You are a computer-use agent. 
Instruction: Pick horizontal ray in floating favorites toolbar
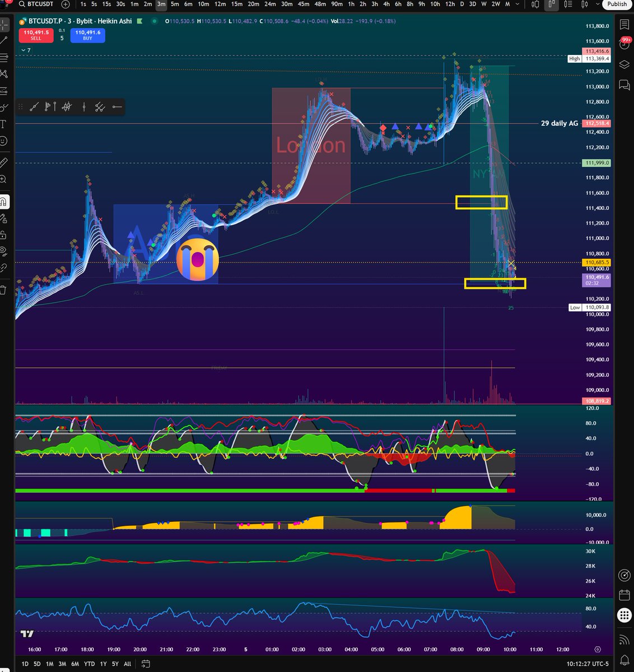click(116, 107)
